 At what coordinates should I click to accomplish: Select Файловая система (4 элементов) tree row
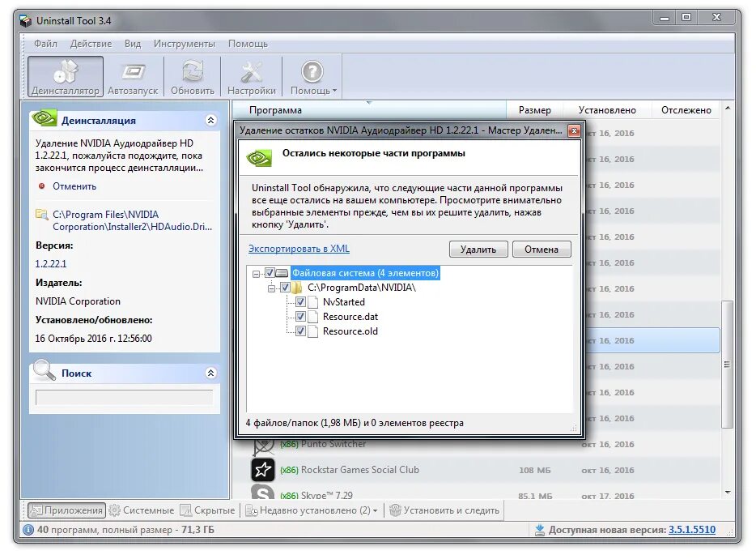pyautogui.click(x=366, y=273)
